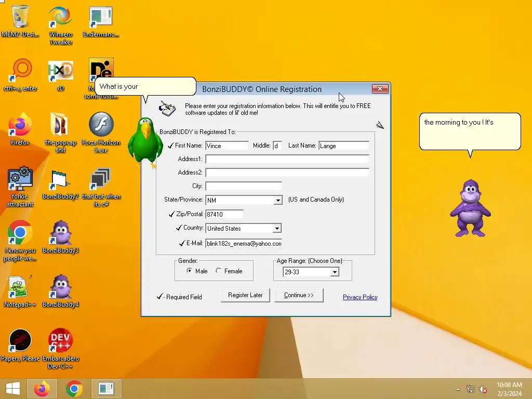Expand the Age Range dropdown
The width and height of the screenshot is (532, 399).
click(335, 272)
